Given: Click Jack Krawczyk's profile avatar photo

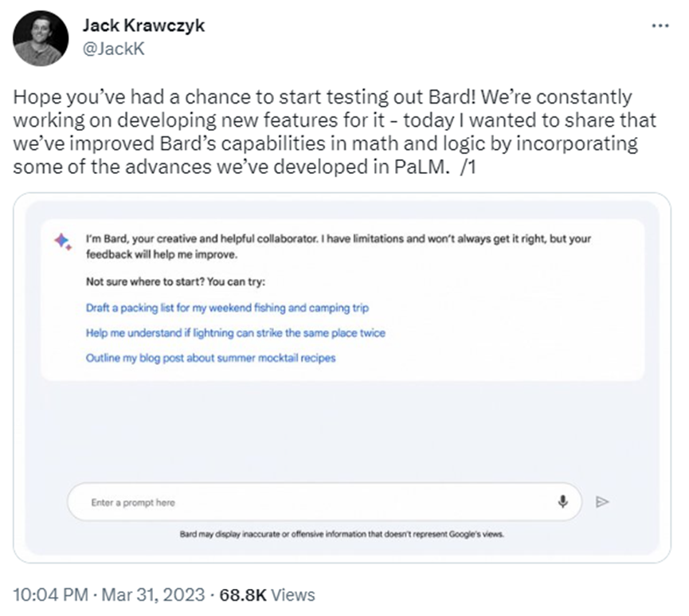Looking at the screenshot, I should click(41, 37).
